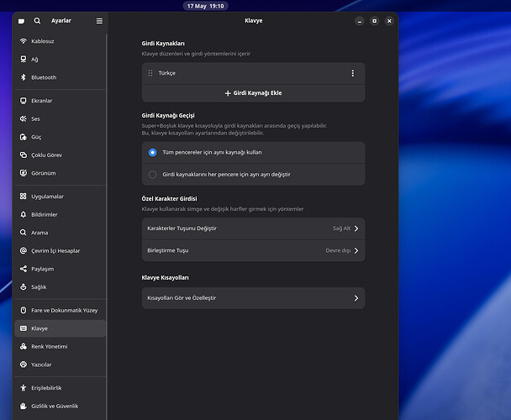
Task: Click the Çevrim İçi Hesaplar at-sign icon
Action: [24, 250]
